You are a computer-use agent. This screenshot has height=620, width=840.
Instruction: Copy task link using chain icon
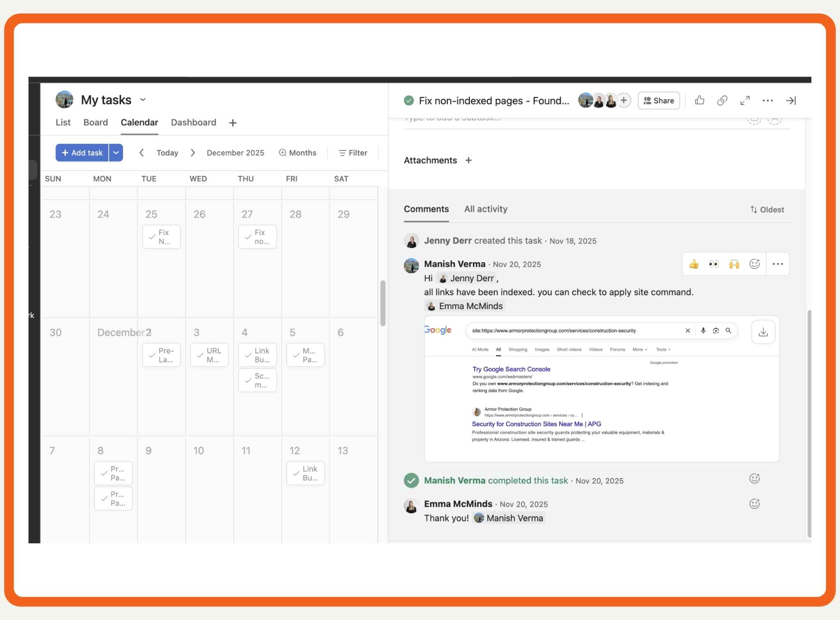722,100
